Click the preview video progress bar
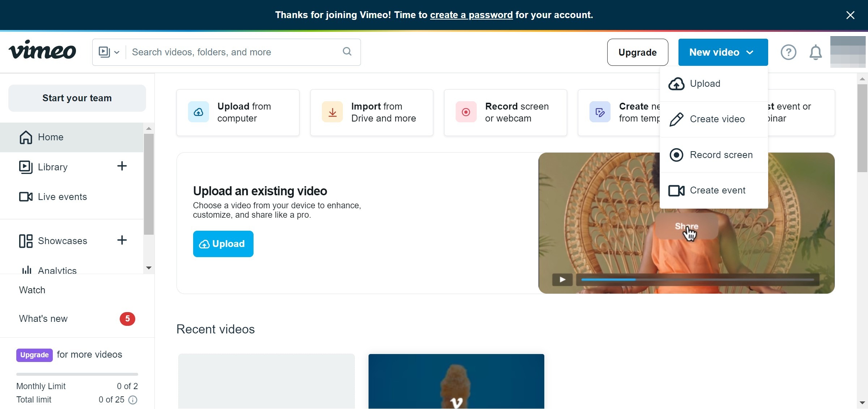Screen dimensions: 868x409 pos(697,280)
